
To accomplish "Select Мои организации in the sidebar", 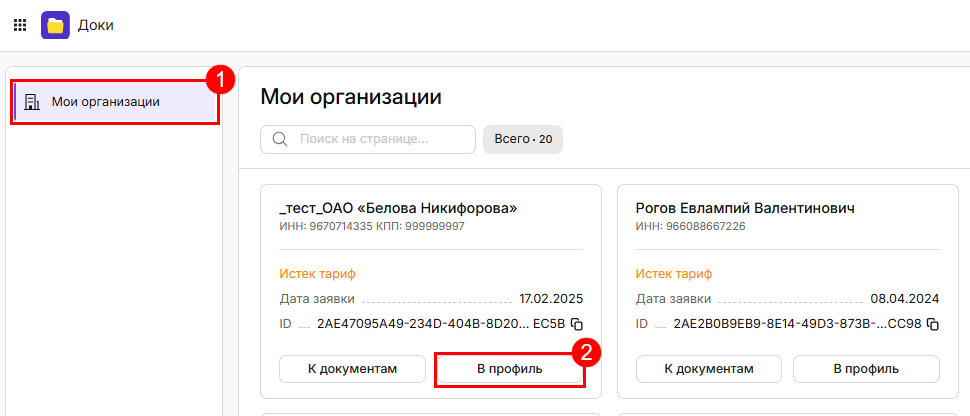I will point(105,102).
